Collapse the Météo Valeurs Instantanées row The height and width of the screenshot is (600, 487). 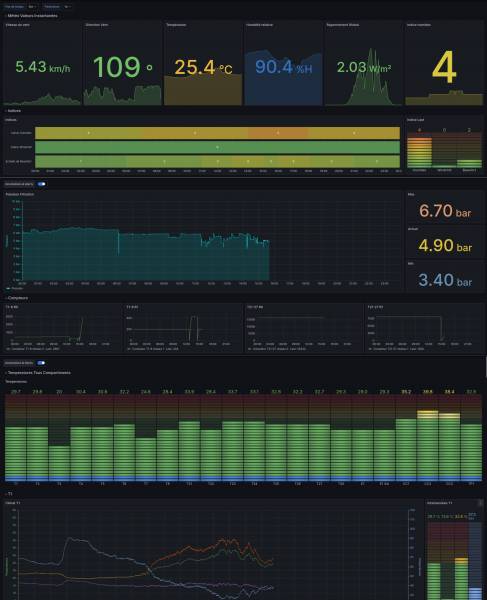tap(31, 16)
